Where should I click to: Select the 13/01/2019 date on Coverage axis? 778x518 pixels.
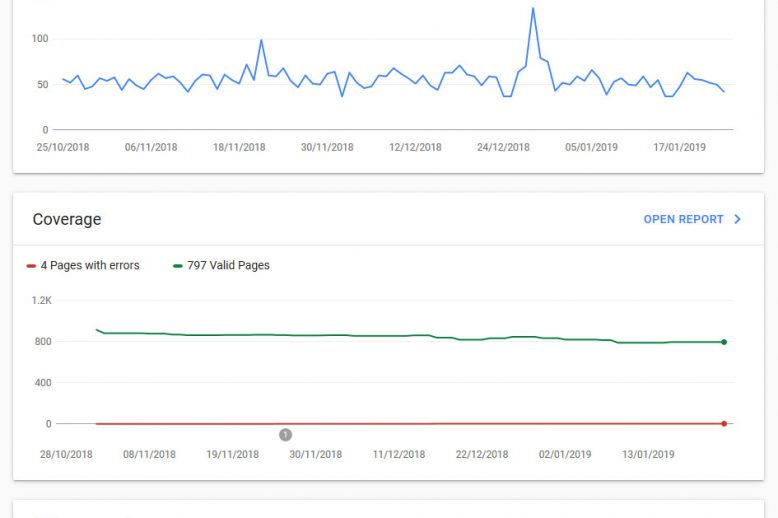[648, 454]
